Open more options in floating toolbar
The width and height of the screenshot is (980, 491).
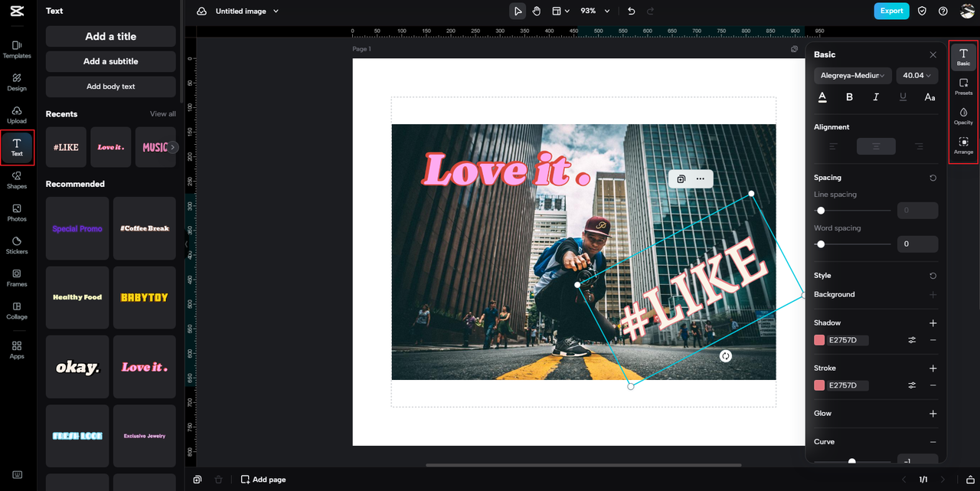[x=700, y=179]
